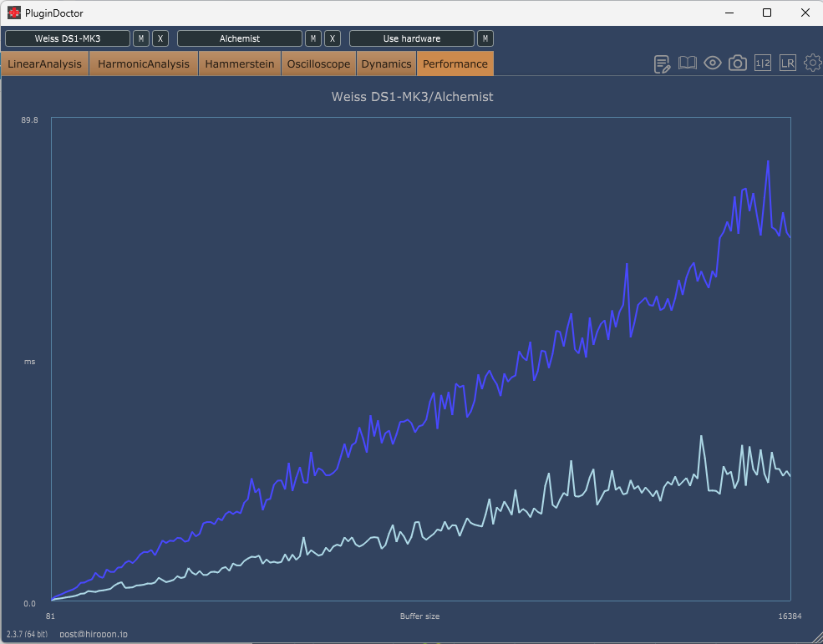Switch to HarmonicAnalysis tab
Viewport: 823px width, 644px height.
(x=143, y=63)
